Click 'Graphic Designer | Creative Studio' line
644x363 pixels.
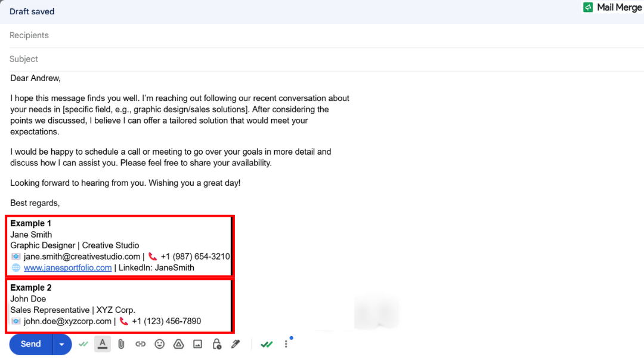click(75, 245)
